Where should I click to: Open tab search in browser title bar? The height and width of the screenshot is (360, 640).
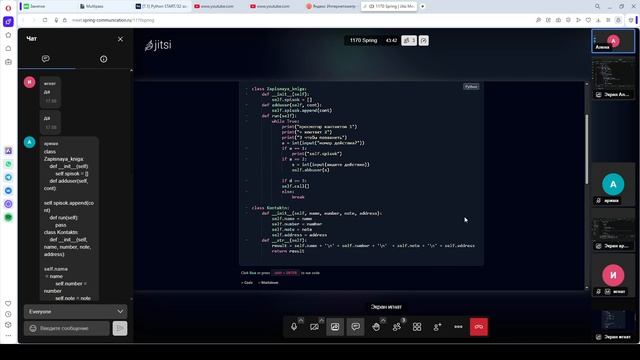click(x=597, y=6)
